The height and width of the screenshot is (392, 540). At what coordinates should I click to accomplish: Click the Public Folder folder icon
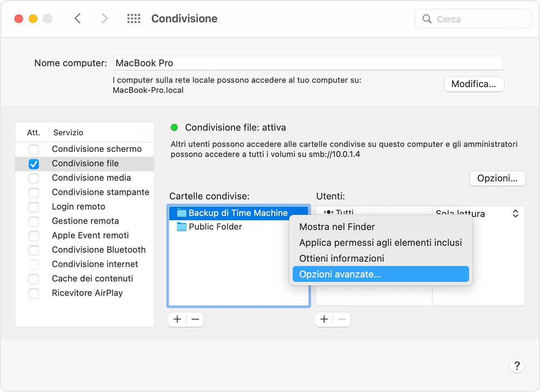coord(182,227)
